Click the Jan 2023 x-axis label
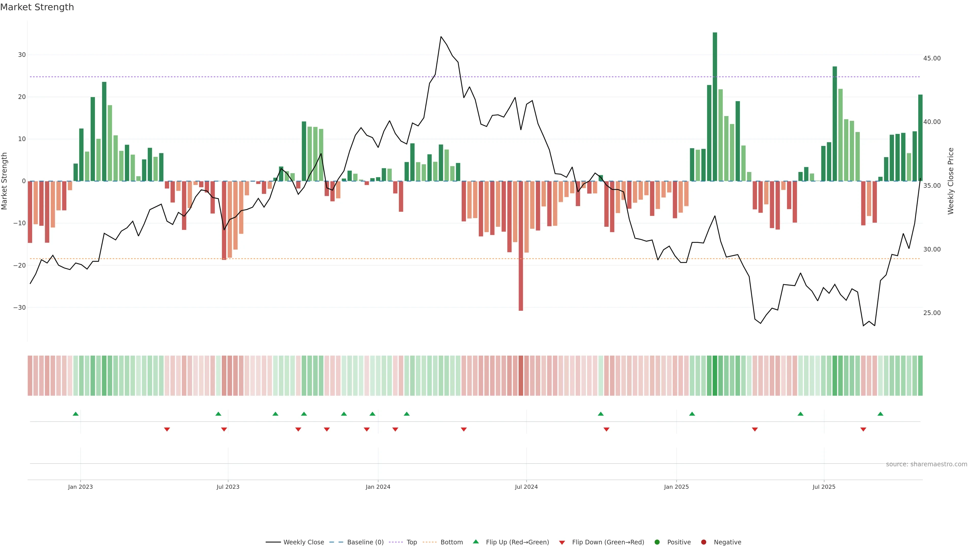 pyautogui.click(x=80, y=487)
